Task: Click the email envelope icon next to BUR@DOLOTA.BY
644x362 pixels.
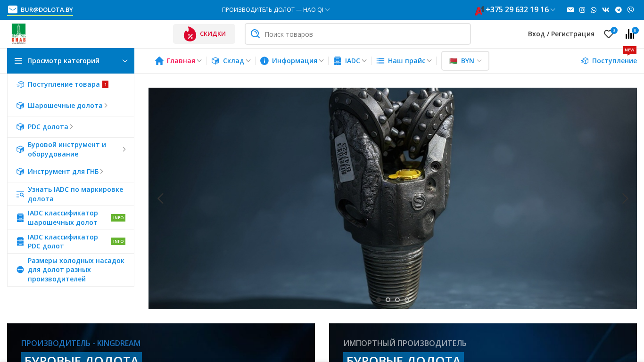Action: [13, 9]
